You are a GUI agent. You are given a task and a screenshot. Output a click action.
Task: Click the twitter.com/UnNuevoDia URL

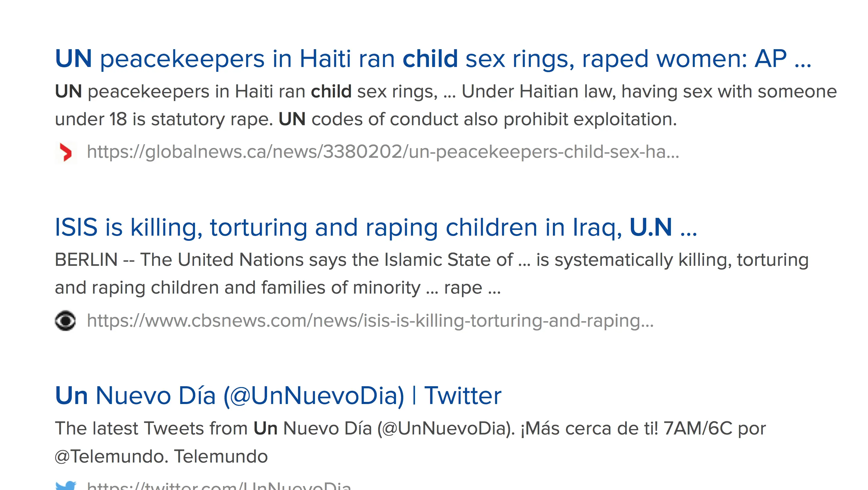click(219, 486)
